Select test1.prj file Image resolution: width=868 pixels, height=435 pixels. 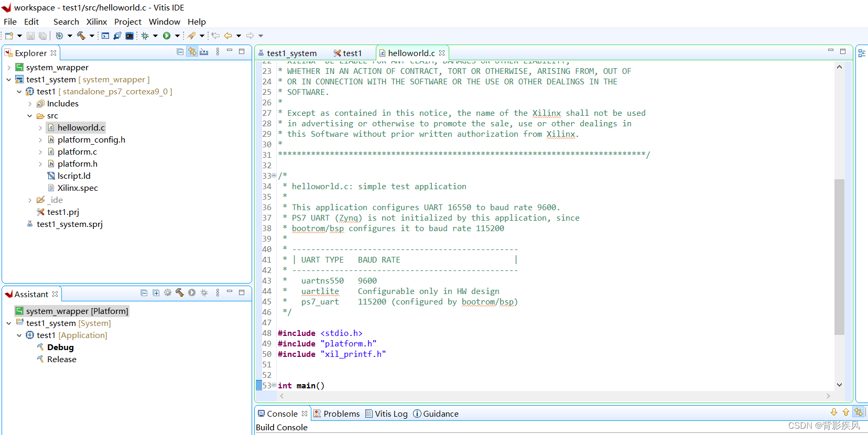(x=63, y=212)
